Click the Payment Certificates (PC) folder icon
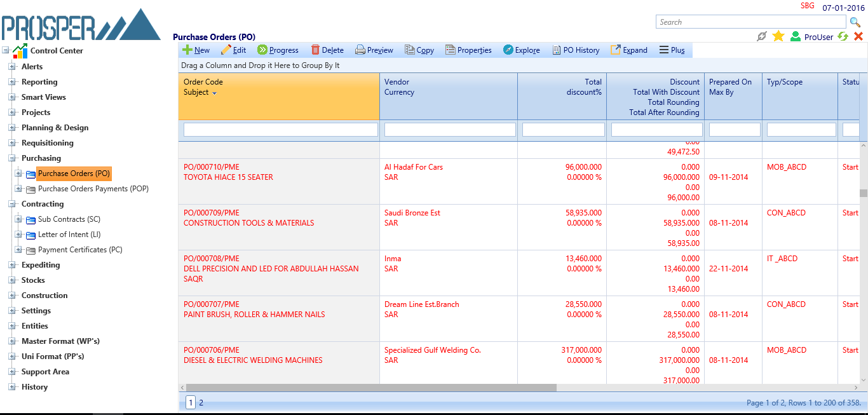The image size is (868, 415). click(x=31, y=250)
